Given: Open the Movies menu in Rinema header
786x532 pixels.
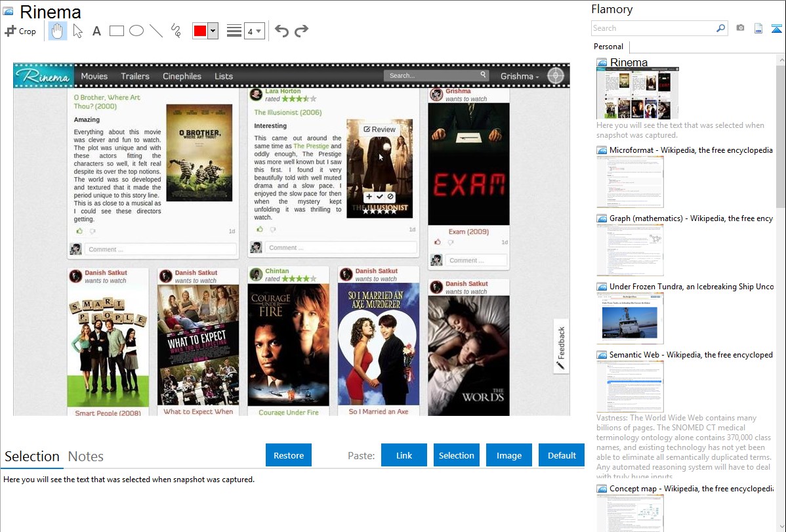Looking at the screenshot, I should 94,76.
